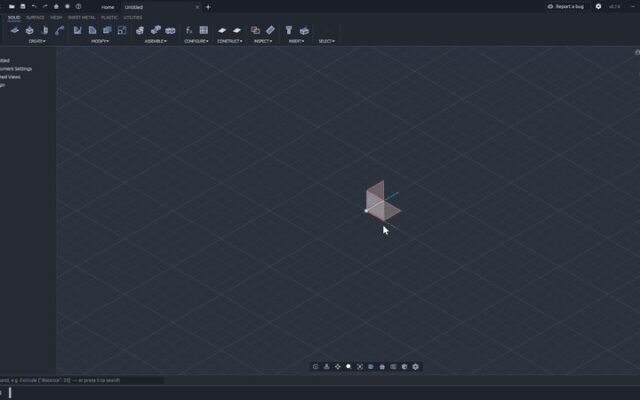Click the Orbit icon in bottom navigation bar
This screenshot has height=400, width=640.
pyautogui.click(x=316, y=367)
